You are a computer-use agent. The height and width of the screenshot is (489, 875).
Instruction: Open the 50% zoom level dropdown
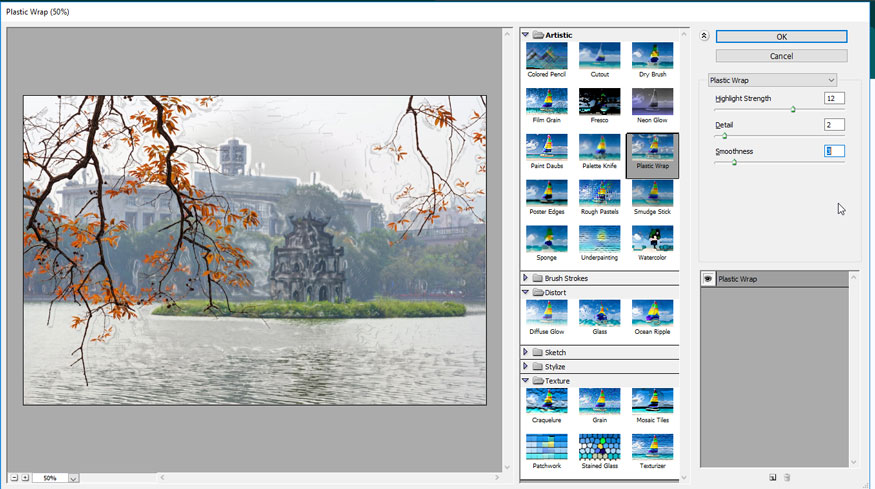pyautogui.click(x=73, y=479)
